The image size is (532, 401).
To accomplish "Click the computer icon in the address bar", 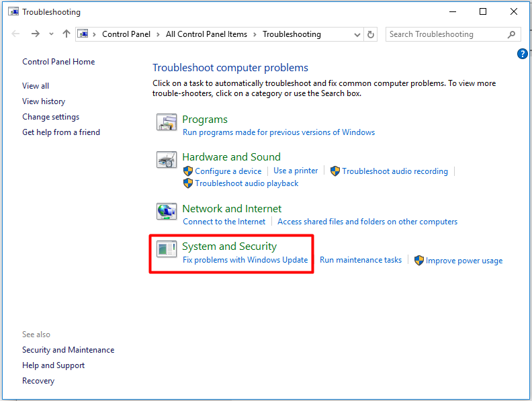I will (83, 34).
